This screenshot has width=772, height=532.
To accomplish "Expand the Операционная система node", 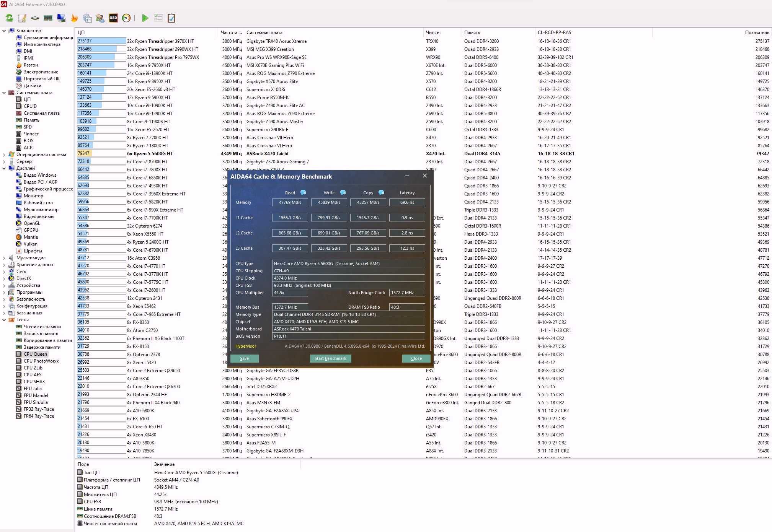I will [4, 155].
